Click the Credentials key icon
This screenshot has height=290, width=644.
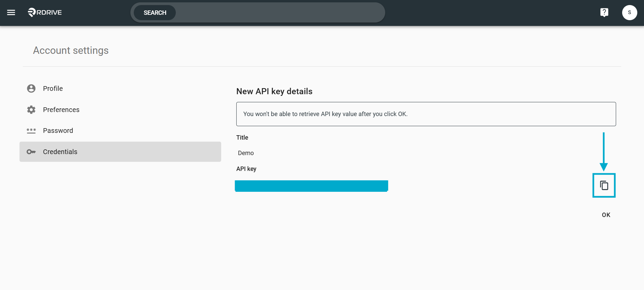coord(31,152)
